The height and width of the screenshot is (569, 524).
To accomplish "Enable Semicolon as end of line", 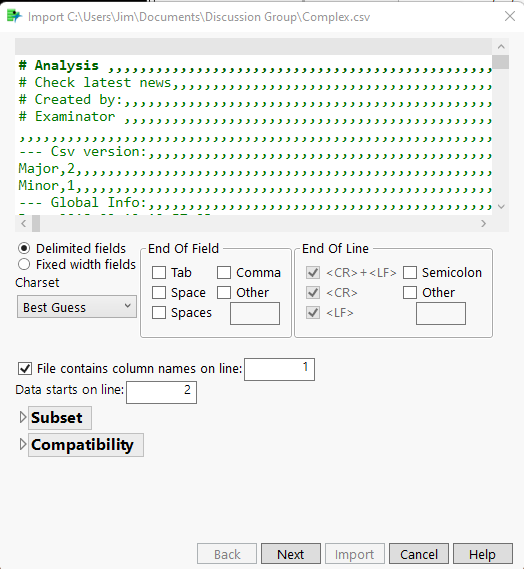I will 410,273.
